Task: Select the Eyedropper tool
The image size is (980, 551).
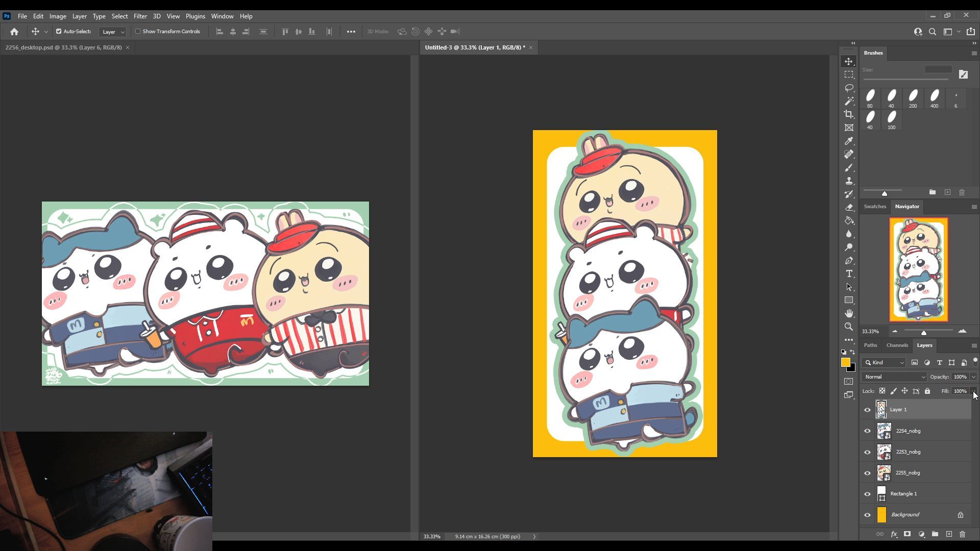Action: [849, 141]
